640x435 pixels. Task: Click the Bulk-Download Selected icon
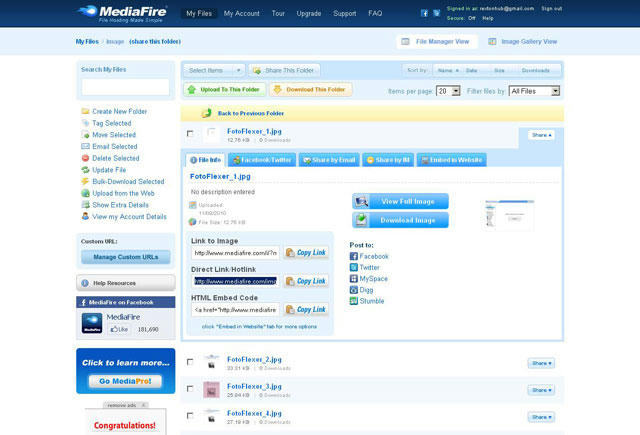pos(85,181)
